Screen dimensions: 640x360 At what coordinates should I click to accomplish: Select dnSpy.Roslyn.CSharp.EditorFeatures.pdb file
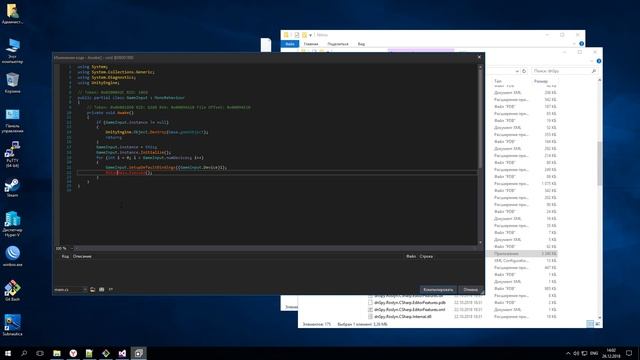pyautogui.click(x=410, y=302)
